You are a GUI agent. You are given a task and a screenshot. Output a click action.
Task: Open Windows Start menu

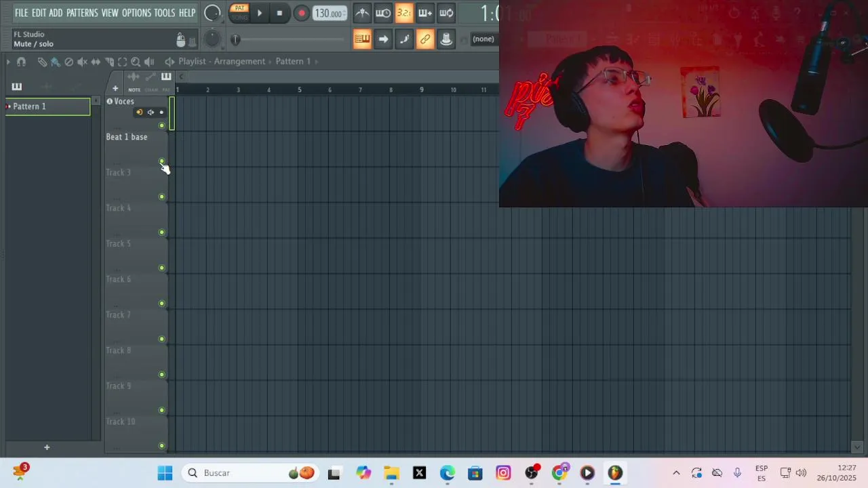point(165,473)
